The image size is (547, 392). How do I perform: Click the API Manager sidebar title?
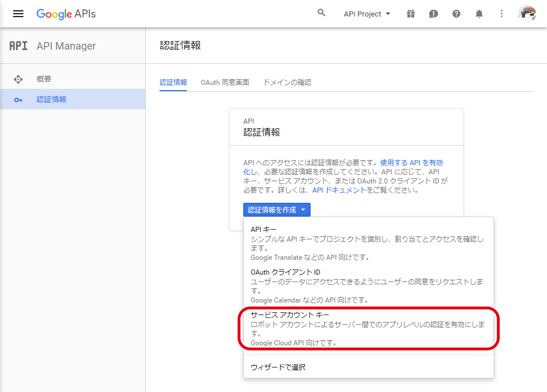[66, 46]
